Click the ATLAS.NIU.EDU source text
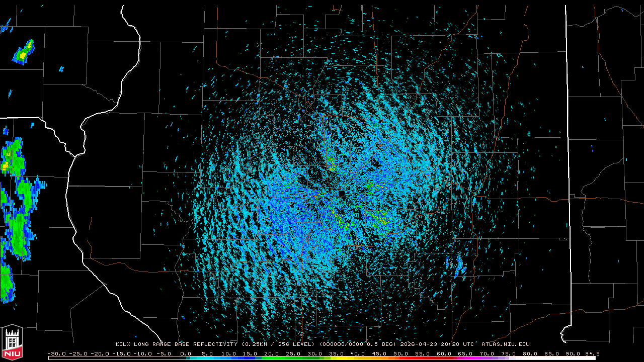The height and width of the screenshot is (362, 644). (506, 344)
